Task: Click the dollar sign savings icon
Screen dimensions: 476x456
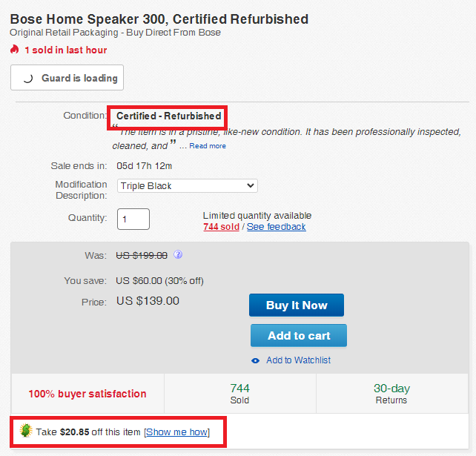Action: 26,431
